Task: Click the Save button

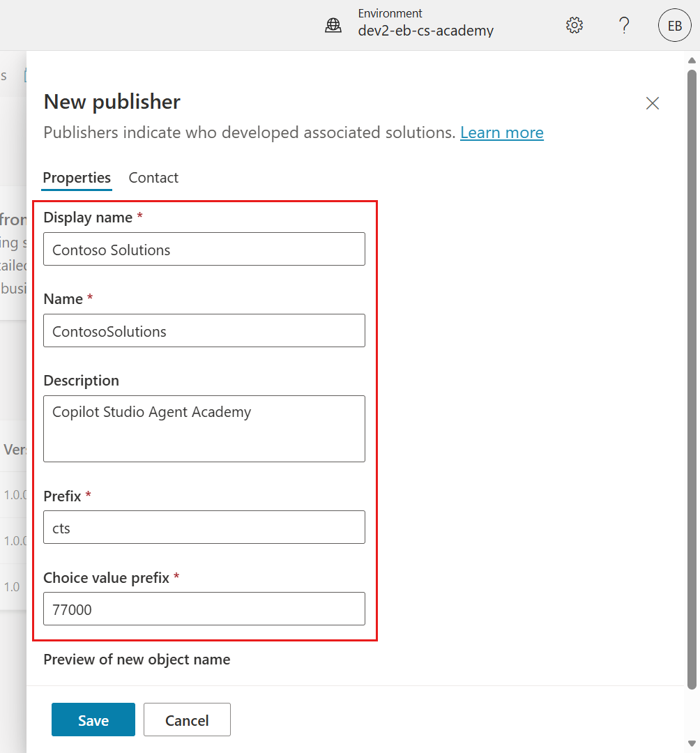Action: [x=93, y=720]
